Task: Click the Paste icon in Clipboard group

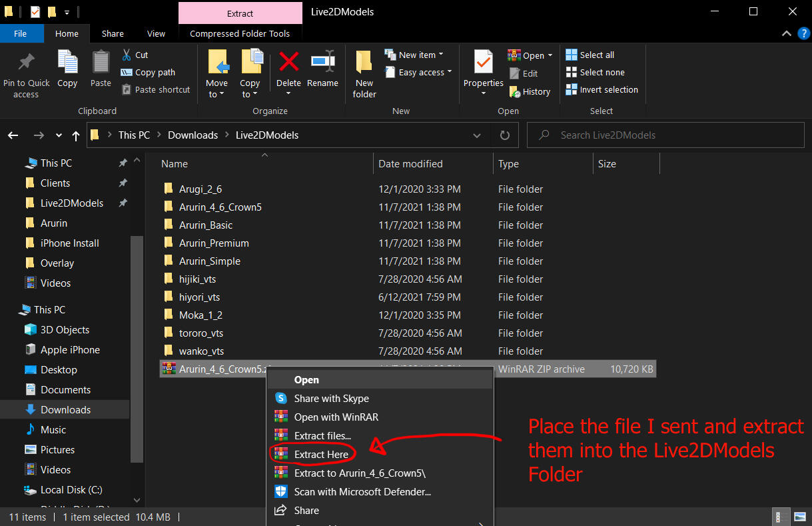Action: (101, 63)
